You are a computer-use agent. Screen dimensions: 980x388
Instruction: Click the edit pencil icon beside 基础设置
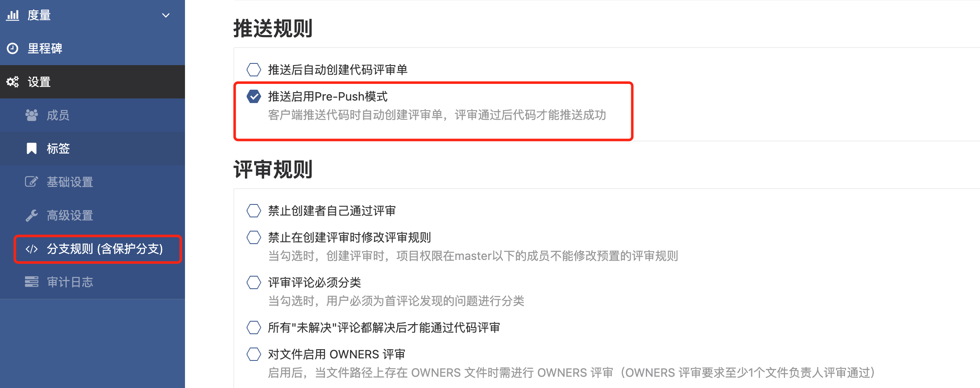point(32,182)
